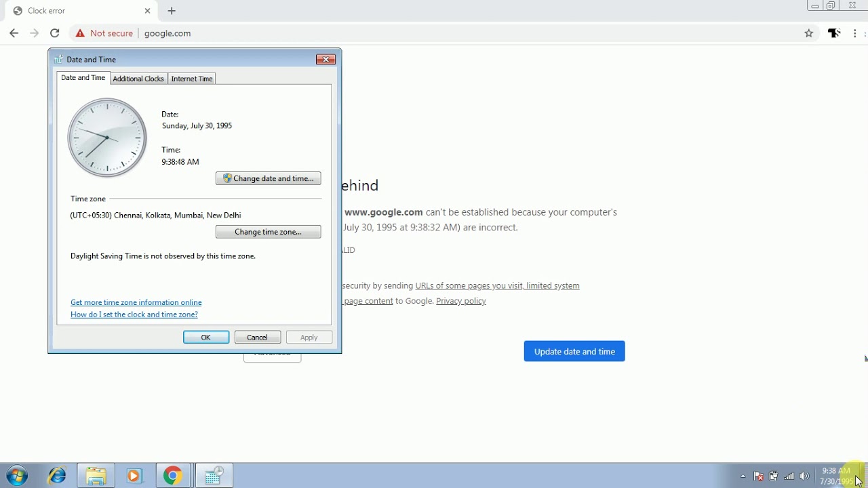Show hidden tray icons arrow
The height and width of the screenshot is (488, 868).
tap(743, 476)
